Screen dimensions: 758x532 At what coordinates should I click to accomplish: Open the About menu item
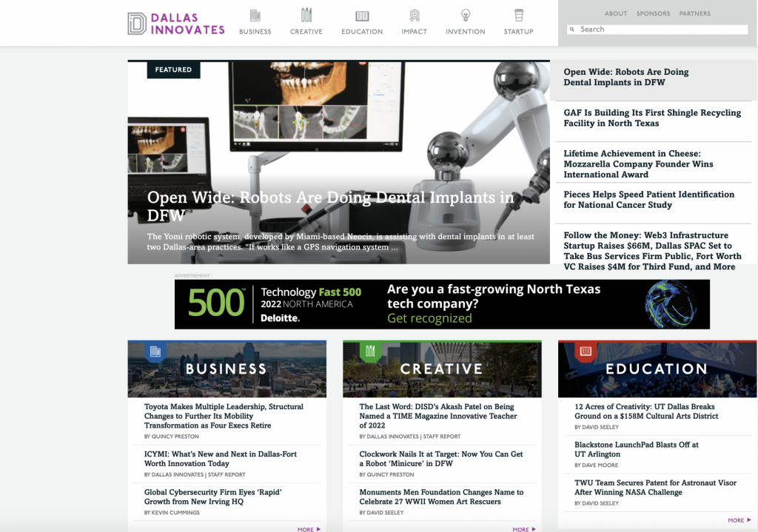click(615, 13)
